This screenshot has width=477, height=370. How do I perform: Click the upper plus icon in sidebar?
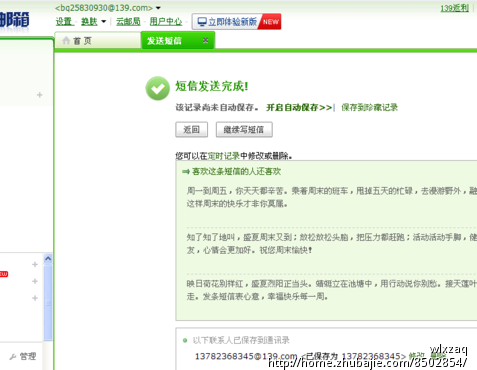coord(39,95)
